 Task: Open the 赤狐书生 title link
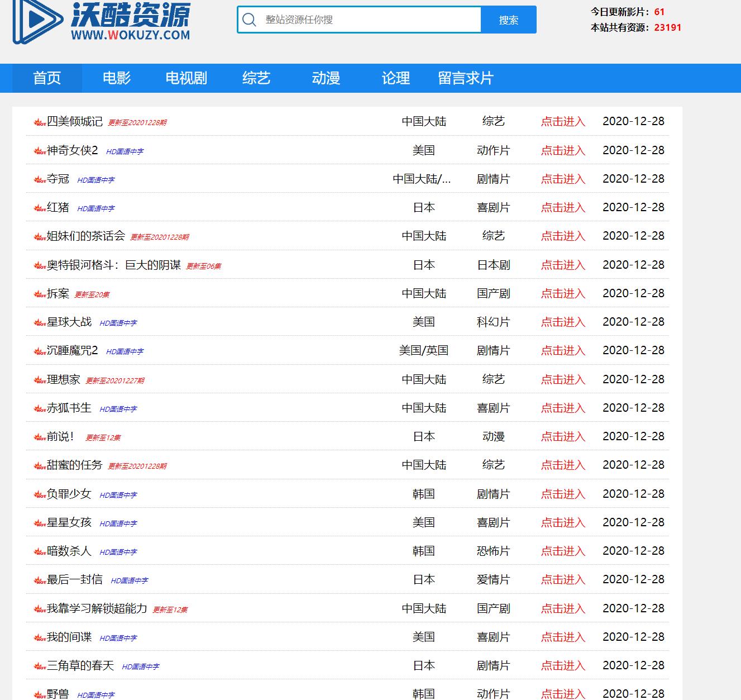tap(69, 408)
